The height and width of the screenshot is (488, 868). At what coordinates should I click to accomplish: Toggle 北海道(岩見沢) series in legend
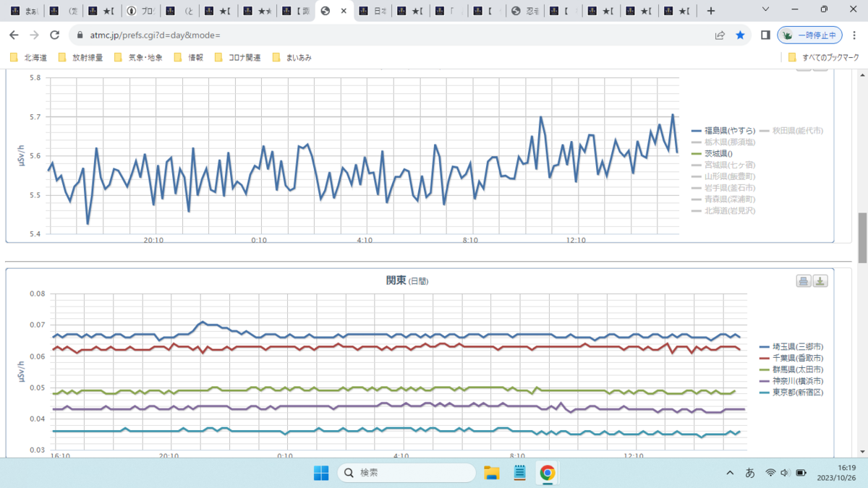coord(723,210)
